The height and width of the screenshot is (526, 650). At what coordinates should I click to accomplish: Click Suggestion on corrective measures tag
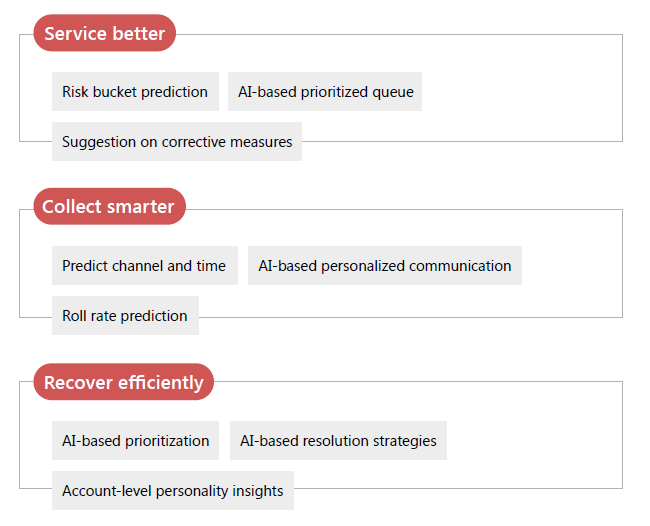click(x=177, y=141)
